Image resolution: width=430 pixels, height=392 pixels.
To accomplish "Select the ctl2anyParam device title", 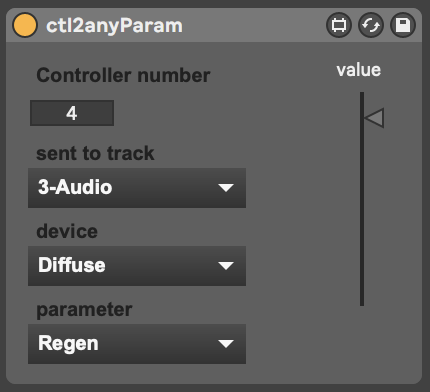I will click(114, 26).
